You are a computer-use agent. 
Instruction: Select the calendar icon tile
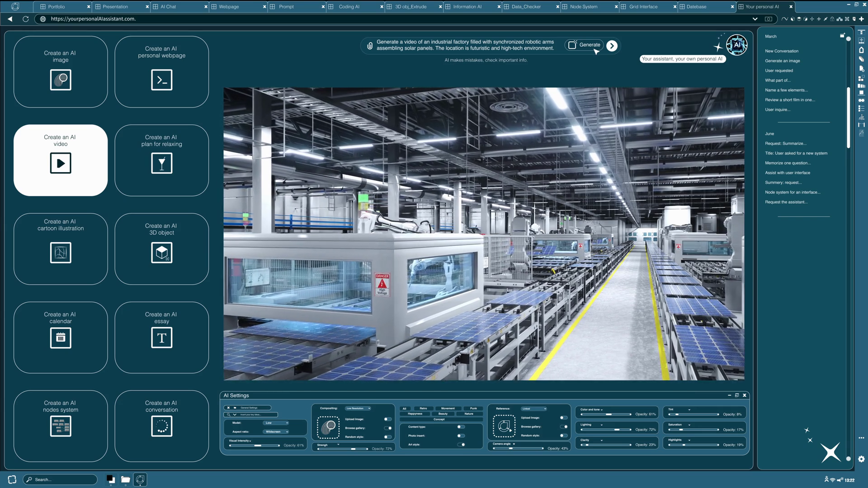coord(61,338)
